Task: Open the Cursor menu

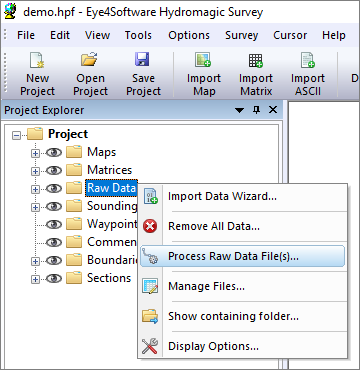Action: (290, 35)
